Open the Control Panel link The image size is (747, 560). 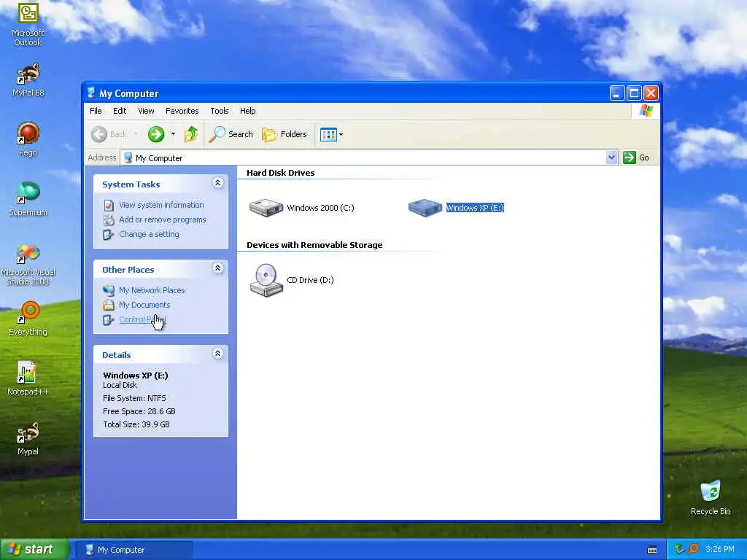click(x=142, y=319)
